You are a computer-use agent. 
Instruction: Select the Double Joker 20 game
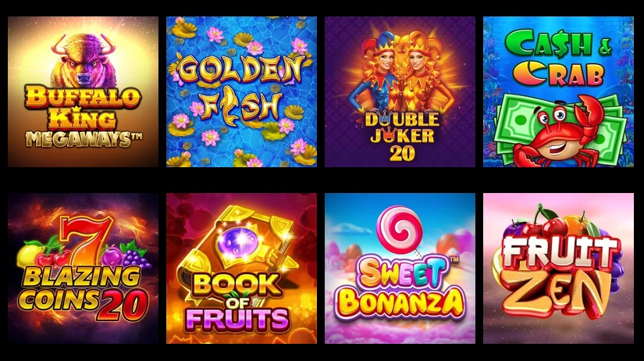pyautogui.click(x=400, y=91)
